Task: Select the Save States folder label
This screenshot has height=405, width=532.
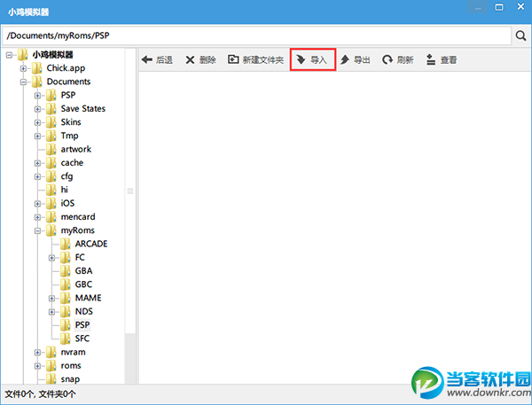Action: coord(83,108)
